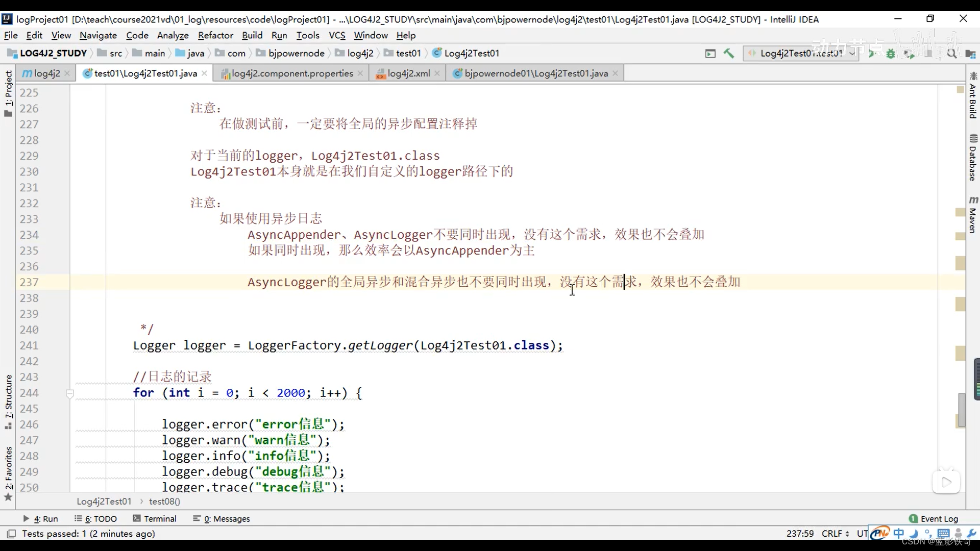The image size is (980, 551).
Task: Click the bjpowernode folder breadcrumb
Action: tap(290, 53)
